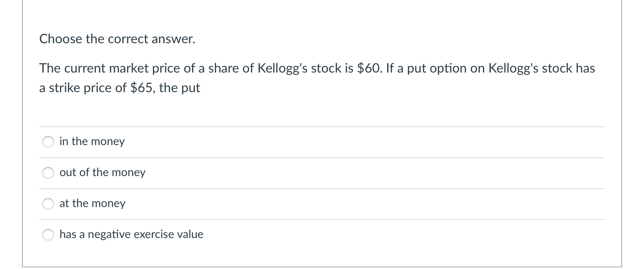The height and width of the screenshot is (269, 644).
Task: Click the question text about Kellogg's stock
Action: pyautogui.click(x=285, y=77)
